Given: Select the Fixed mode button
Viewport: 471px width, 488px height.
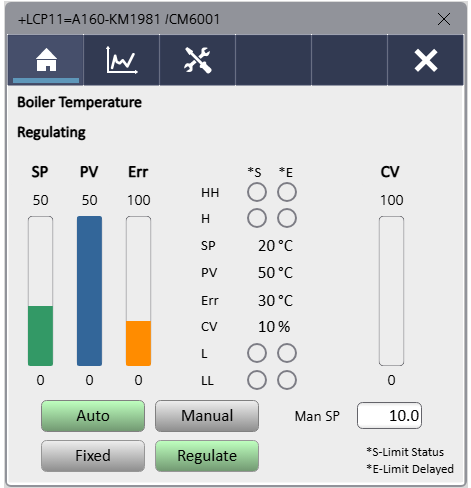Looking at the screenshot, I should (x=93, y=456).
